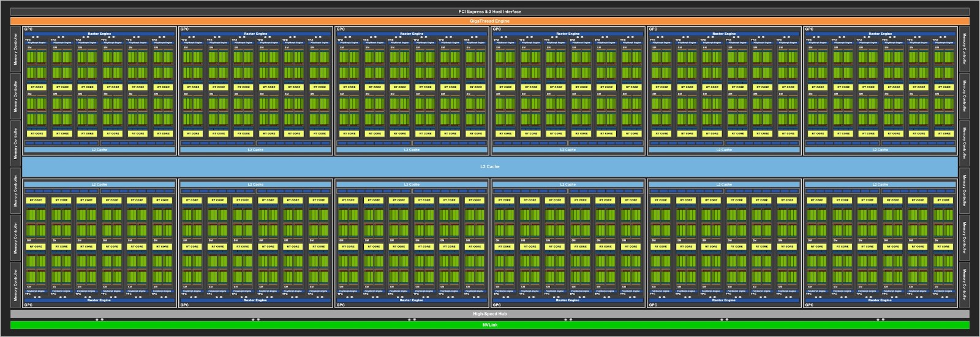Select the orange GigaThread Engine bar

489,21
